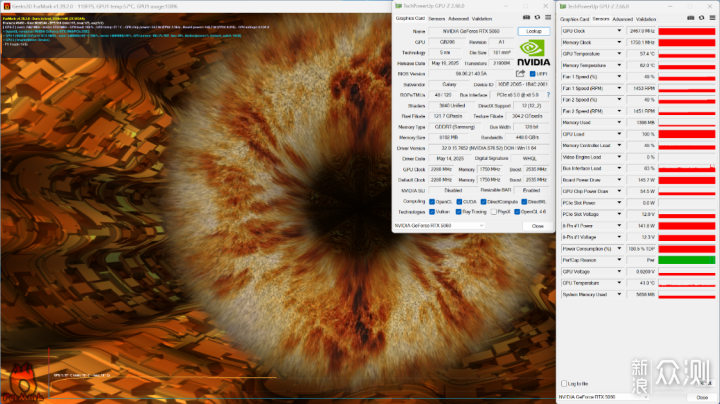Click the 57.4 °C GPU Temperature value
Viewport: 720px width, 404px height.
[641, 54]
